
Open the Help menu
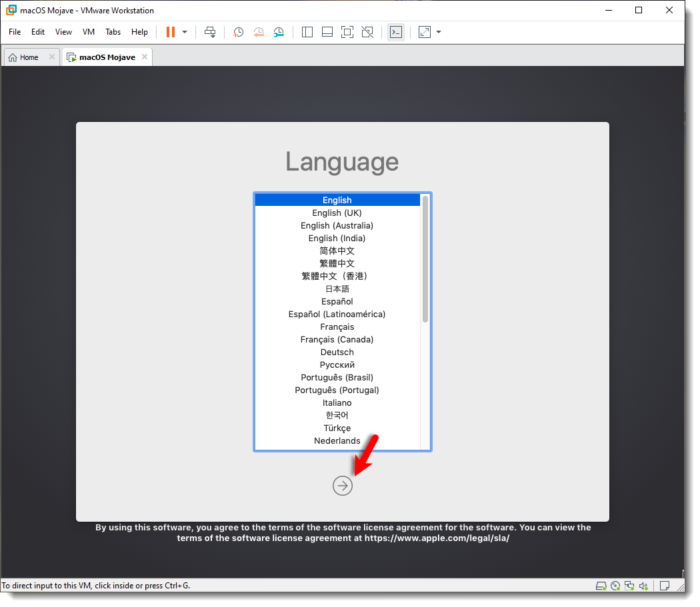[139, 32]
